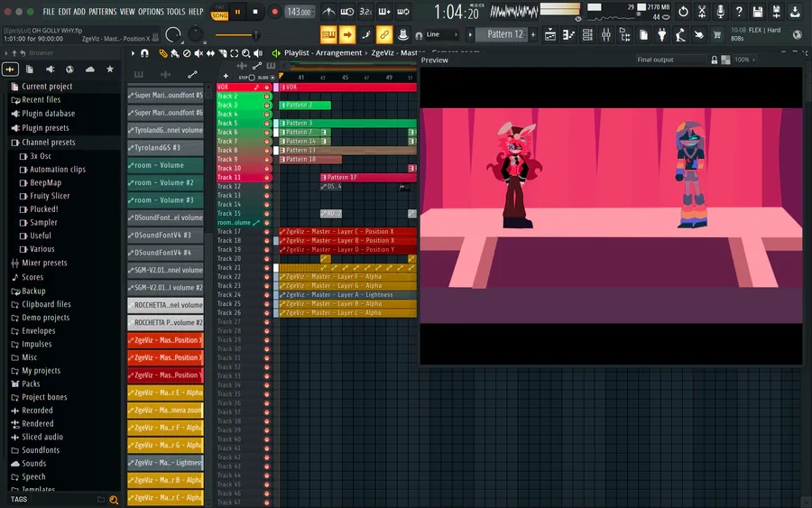Mute Track 11 in the Playlist
Viewport: 812px width, 508px height.
[267, 177]
